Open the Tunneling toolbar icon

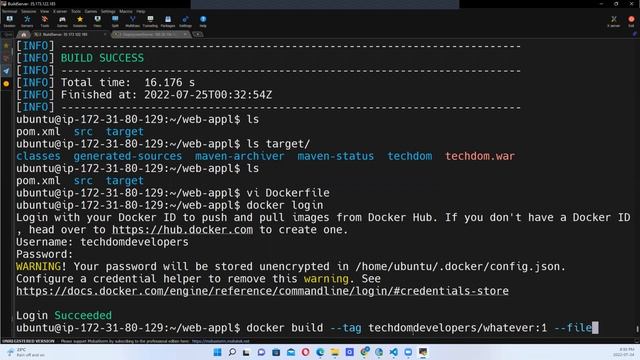(150, 21)
